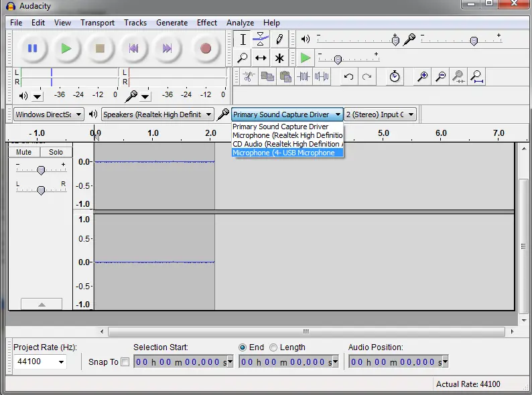This screenshot has height=395, width=532.
Task: Click the Pause transport button
Action: (x=33, y=48)
